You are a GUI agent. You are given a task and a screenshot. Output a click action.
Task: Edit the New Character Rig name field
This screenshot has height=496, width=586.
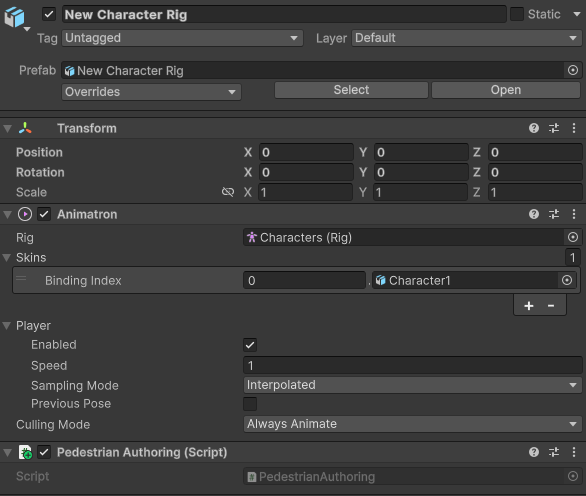[x=284, y=15]
